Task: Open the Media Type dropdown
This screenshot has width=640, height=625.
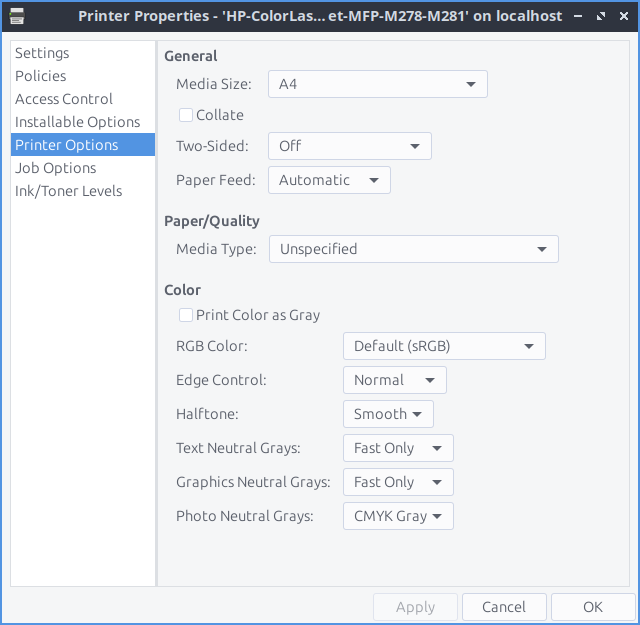Action: (413, 249)
